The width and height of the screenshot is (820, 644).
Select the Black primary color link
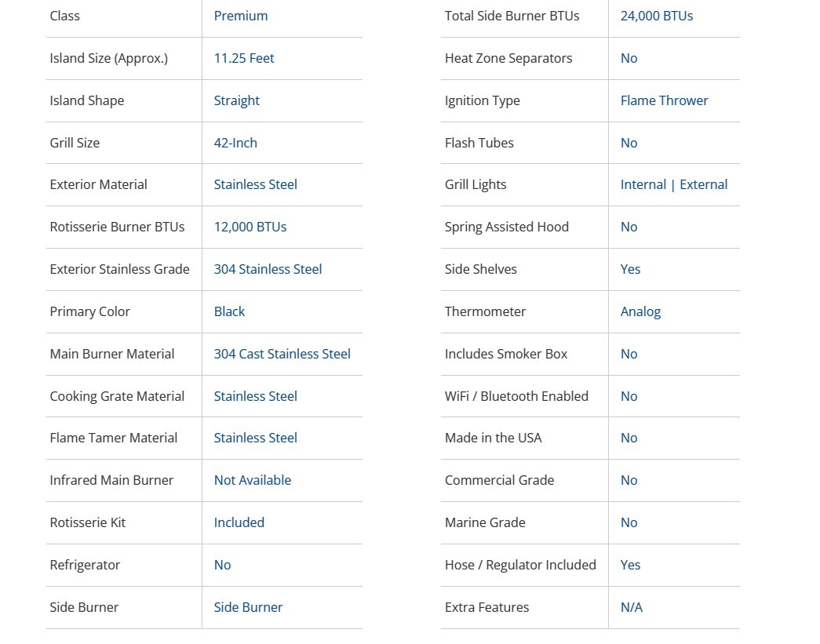coord(229,311)
